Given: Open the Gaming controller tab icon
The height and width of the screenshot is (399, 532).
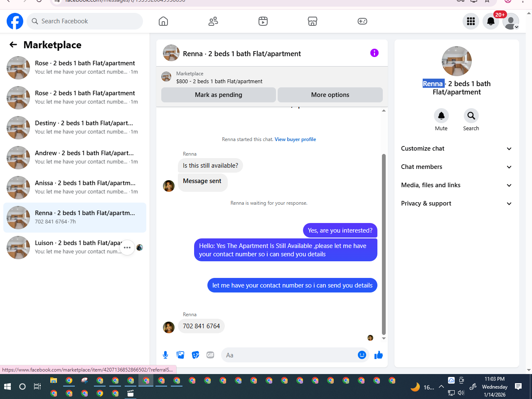Looking at the screenshot, I should point(362,21).
